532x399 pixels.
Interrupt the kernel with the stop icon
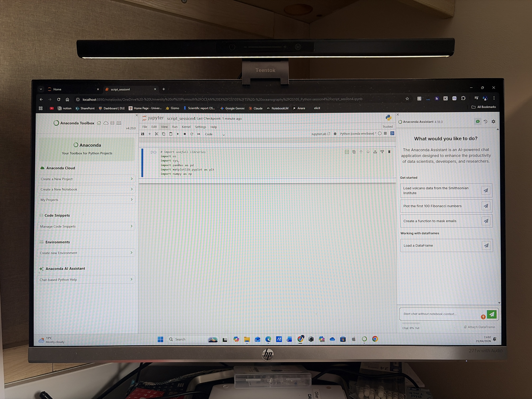[185, 134]
